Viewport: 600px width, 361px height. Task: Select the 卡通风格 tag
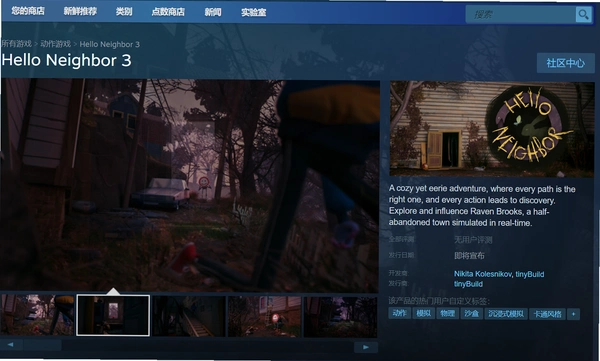[548, 314]
